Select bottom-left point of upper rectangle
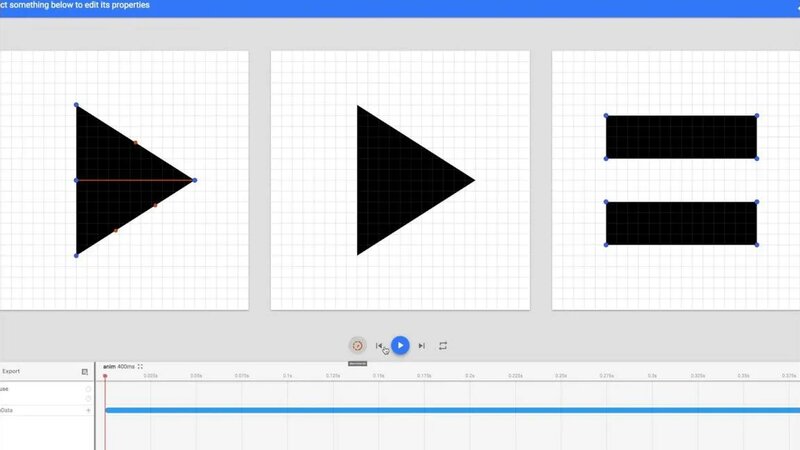 pyautogui.click(x=606, y=159)
